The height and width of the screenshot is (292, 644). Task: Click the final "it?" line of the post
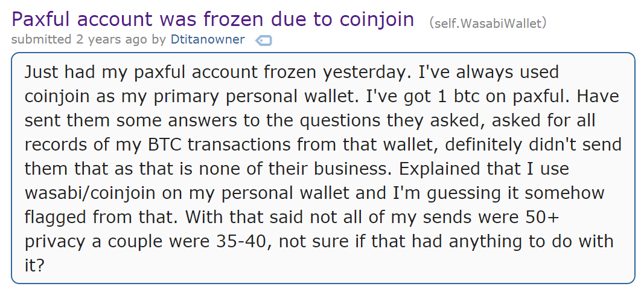click(35, 265)
